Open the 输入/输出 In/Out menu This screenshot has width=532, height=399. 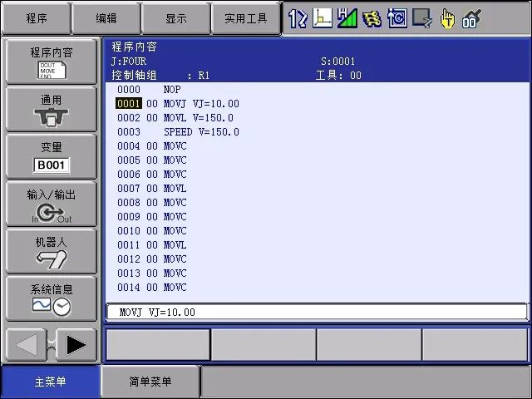click(x=52, y=204)
